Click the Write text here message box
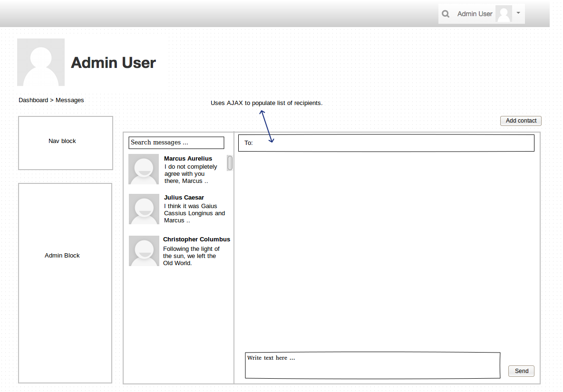Image resolution: width=563 pixels, height=392 pixels. point(373,365)
